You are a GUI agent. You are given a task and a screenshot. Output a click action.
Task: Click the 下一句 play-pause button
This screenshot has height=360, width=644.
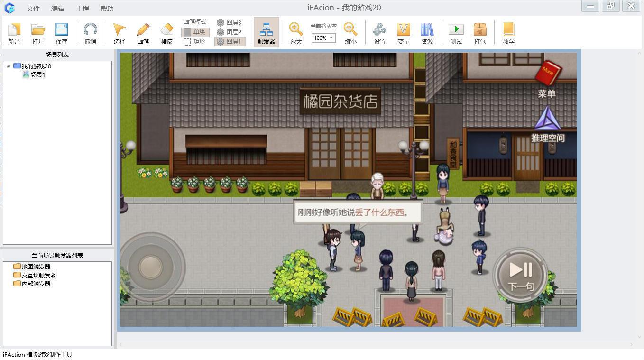tap(521, 275)
